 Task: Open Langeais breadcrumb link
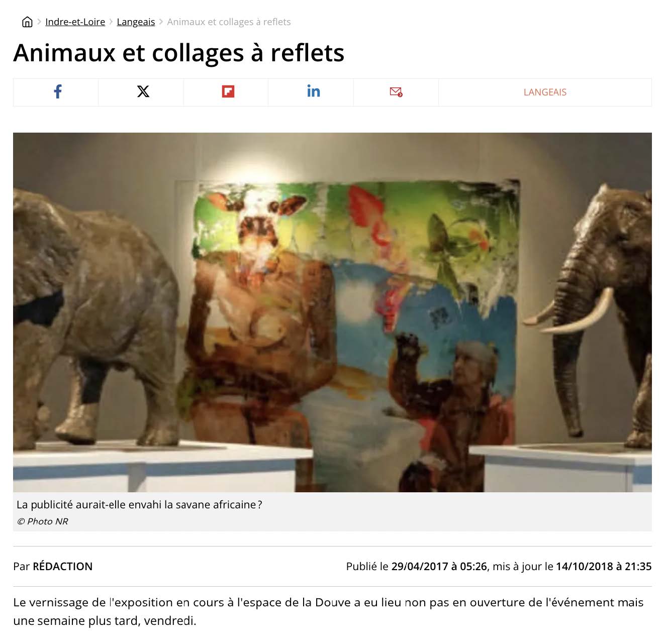pos(136,22)
